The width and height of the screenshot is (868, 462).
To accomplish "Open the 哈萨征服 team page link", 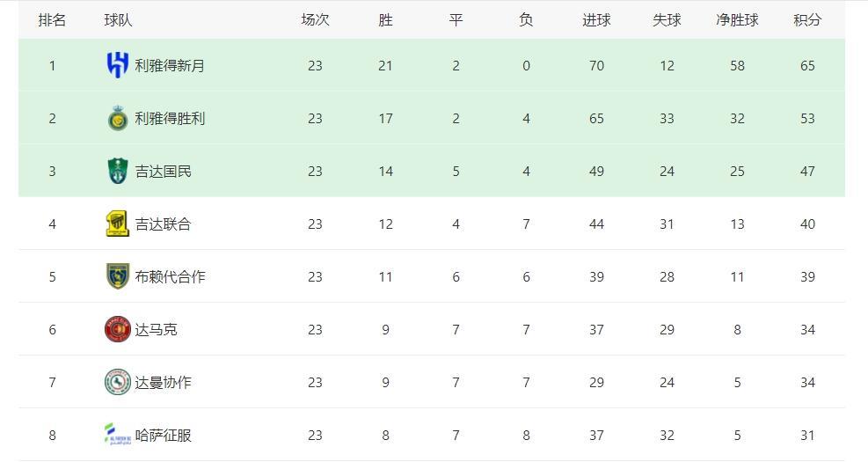I will [163, 435].
